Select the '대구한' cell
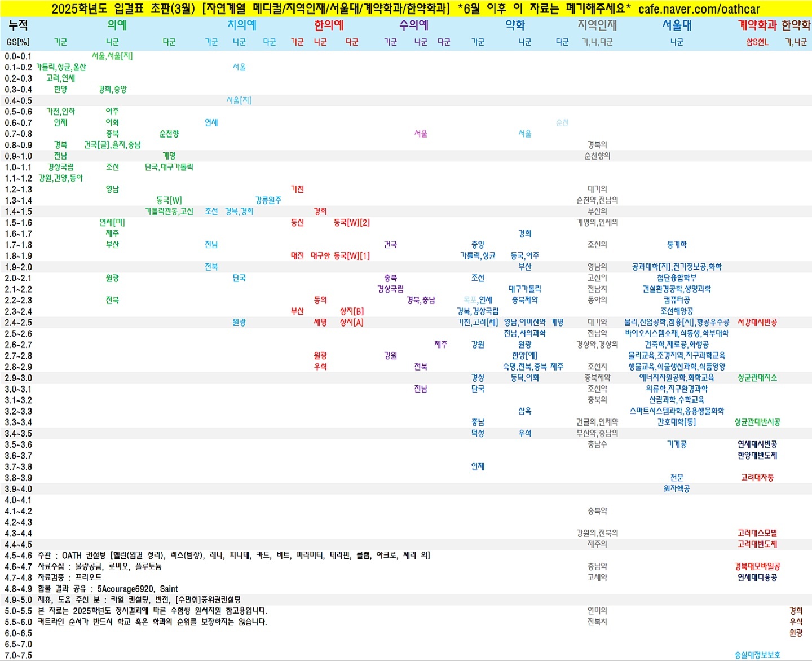812x661 pixels. 320,256
